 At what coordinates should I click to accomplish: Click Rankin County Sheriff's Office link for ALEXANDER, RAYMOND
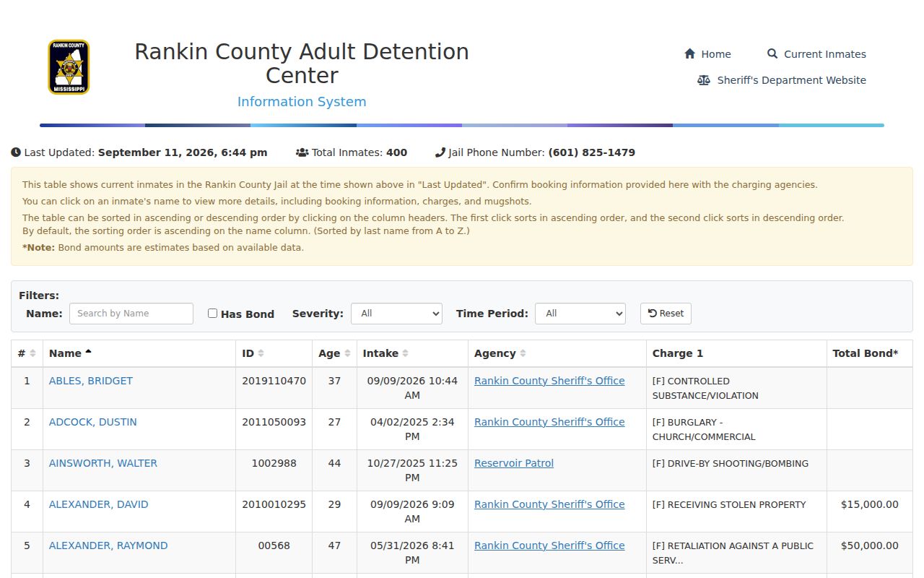tap(549, 545)
